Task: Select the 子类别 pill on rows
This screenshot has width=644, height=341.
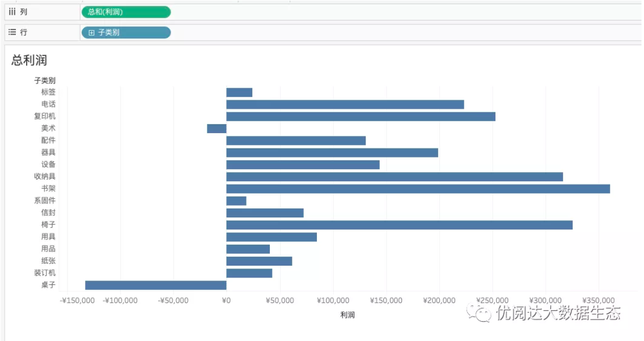Action: coord(126,33)
